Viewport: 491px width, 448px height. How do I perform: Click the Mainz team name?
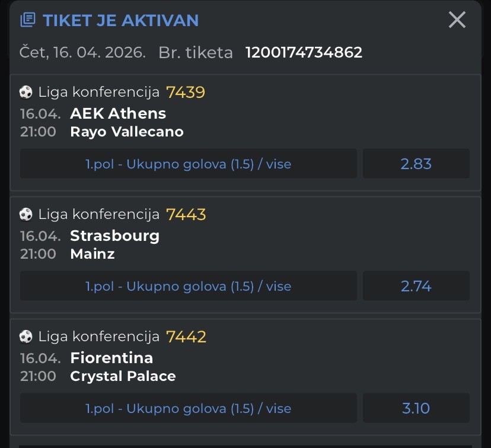click(x=93, y=254)
